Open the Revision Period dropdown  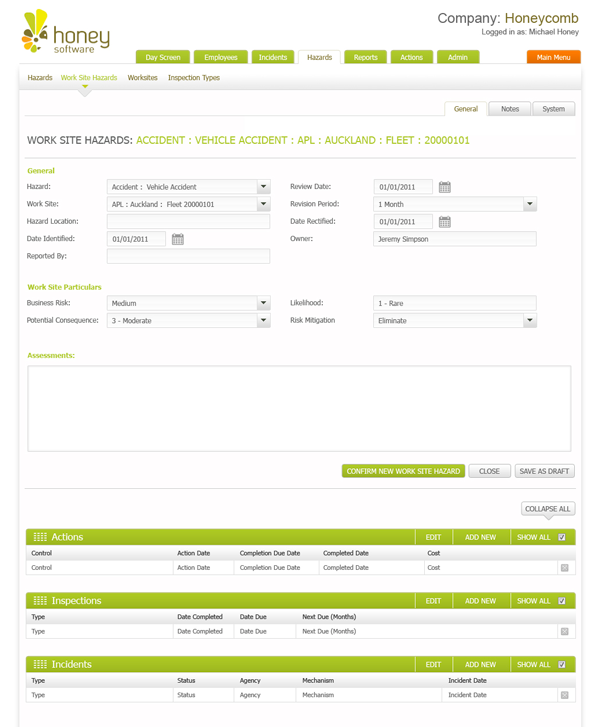coord(530,204)
